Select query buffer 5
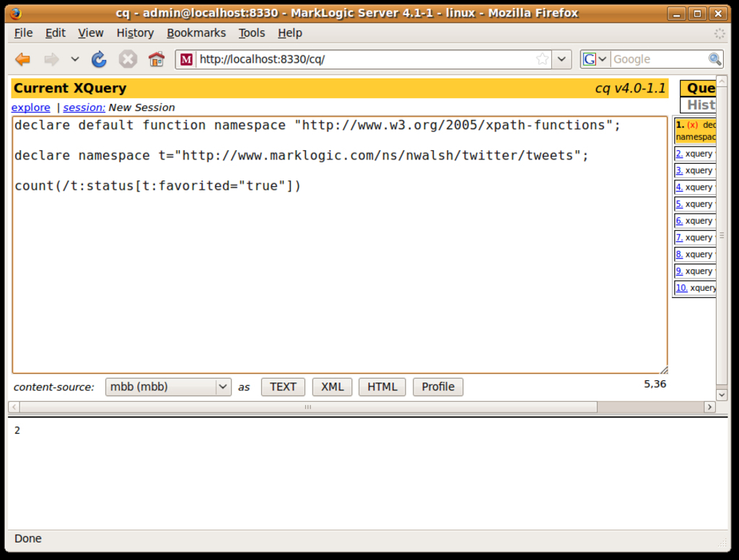 [x=679, y=204]
